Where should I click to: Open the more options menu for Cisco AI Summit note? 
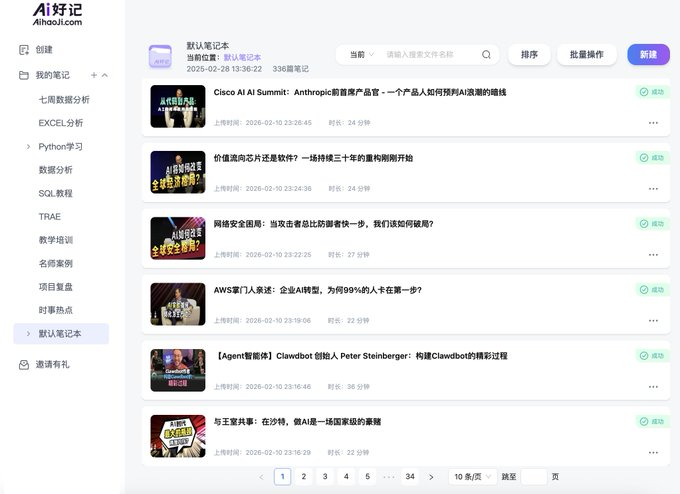pos(653,123)
